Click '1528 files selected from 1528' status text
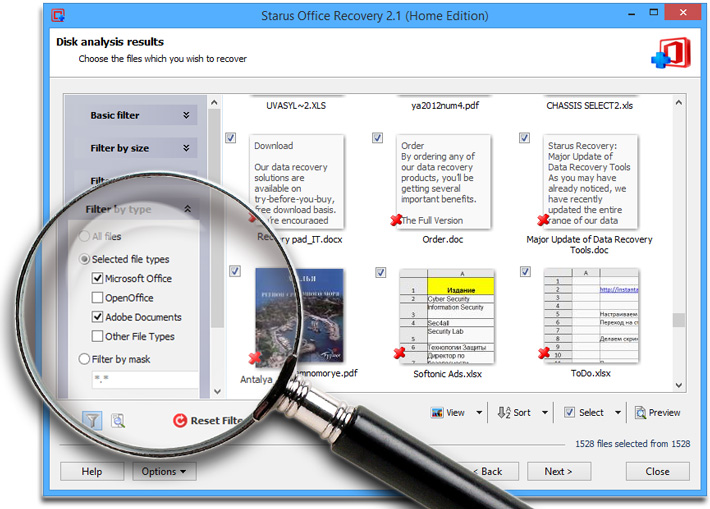The width and height of the screenshot is (710, 509). point(633,444)
